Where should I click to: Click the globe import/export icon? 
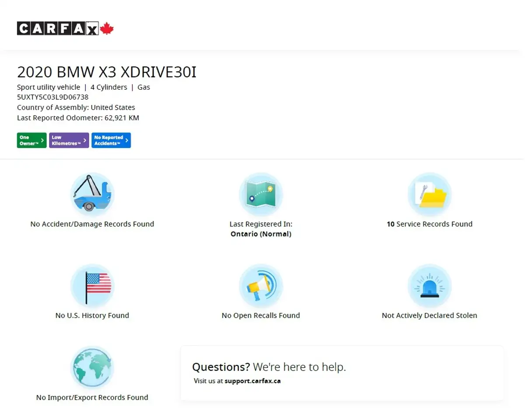click(x=92, y=368)
